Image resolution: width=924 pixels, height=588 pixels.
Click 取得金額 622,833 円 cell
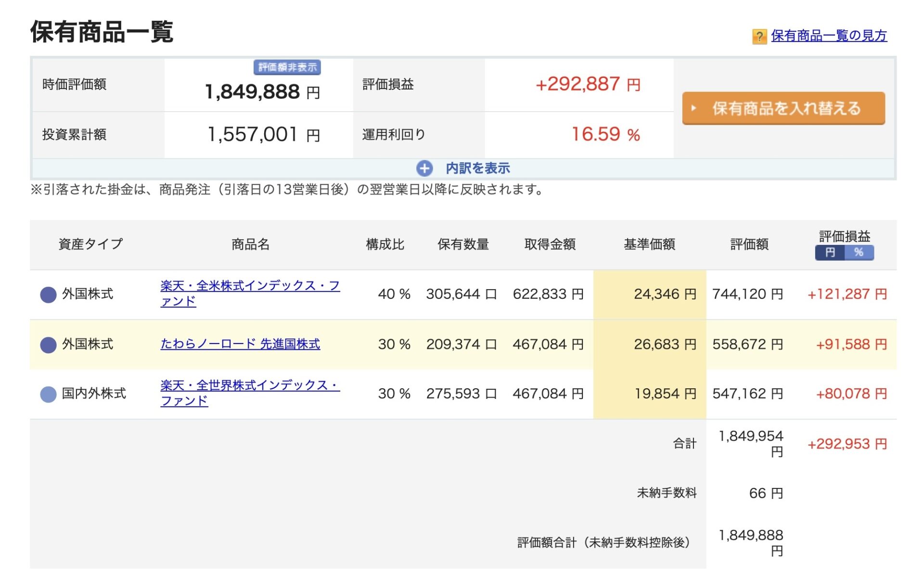pos(548,294)
